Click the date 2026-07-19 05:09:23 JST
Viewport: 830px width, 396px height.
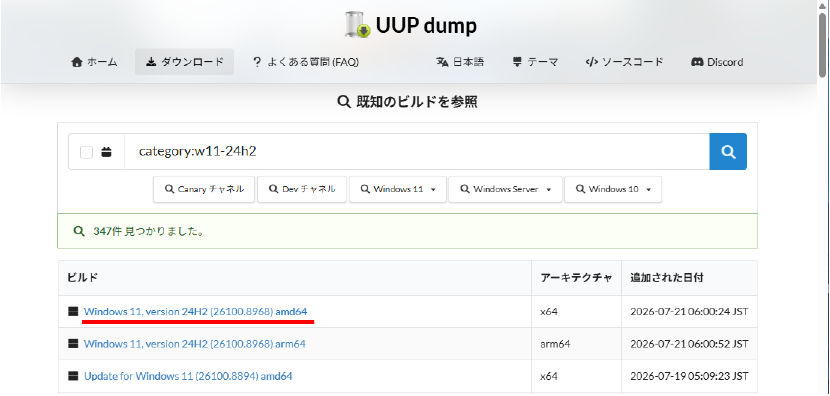pos(689,376)
